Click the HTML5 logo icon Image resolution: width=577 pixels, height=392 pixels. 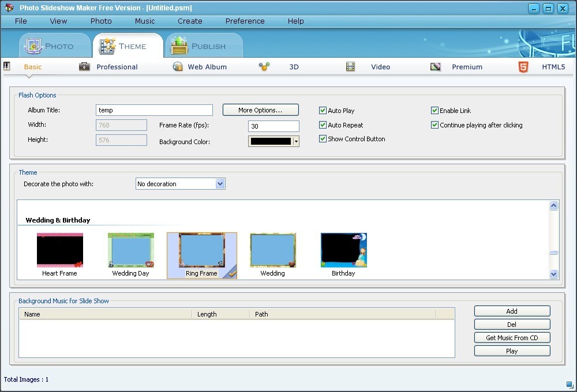522,67
